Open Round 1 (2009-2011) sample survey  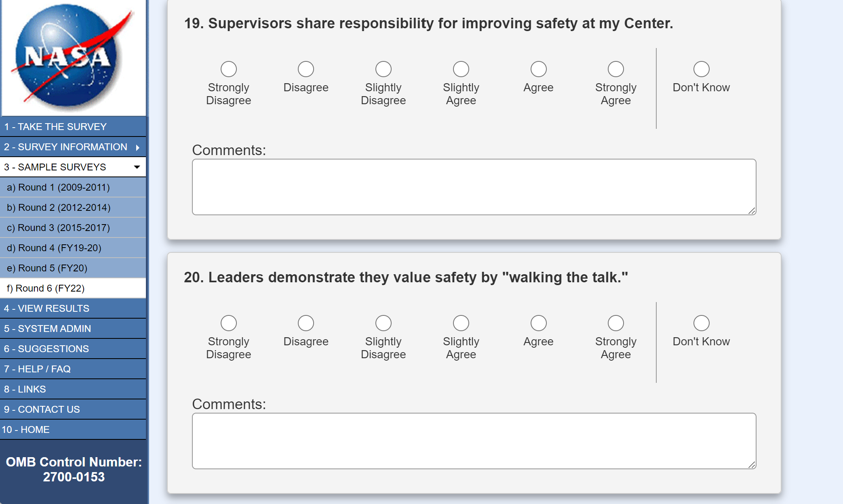click(58, 187)
